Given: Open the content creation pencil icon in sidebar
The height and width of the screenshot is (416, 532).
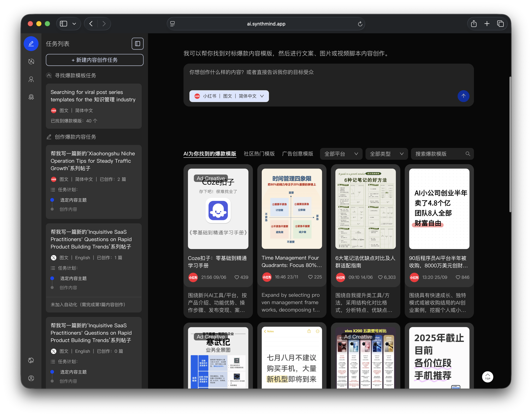Looking at the screenshot, I should tap(31, 44).
